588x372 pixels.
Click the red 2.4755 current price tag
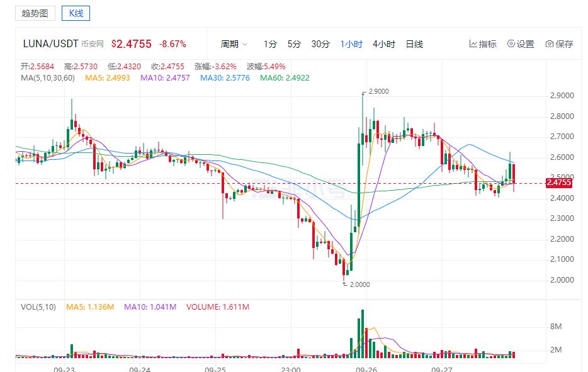coord(559,183)
